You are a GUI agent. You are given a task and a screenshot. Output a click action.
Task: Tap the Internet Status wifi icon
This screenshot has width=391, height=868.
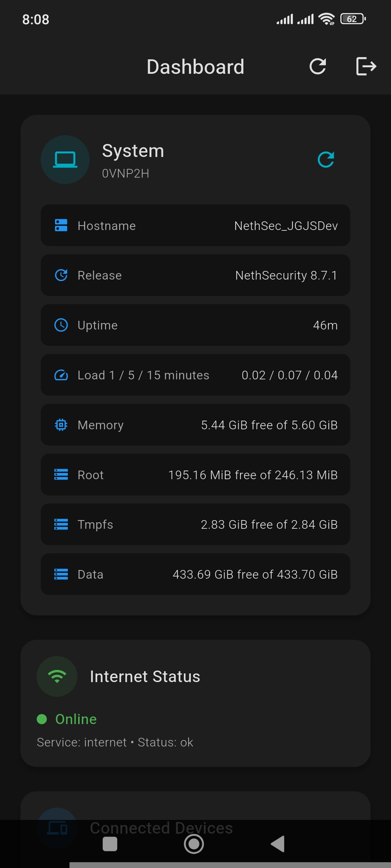click(57, 676)
